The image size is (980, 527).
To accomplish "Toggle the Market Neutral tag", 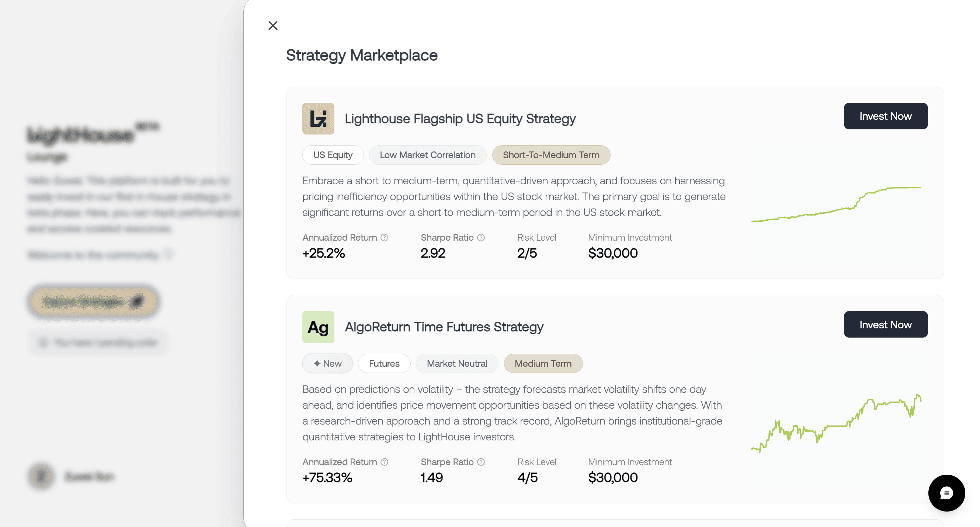I will (457, 363).
